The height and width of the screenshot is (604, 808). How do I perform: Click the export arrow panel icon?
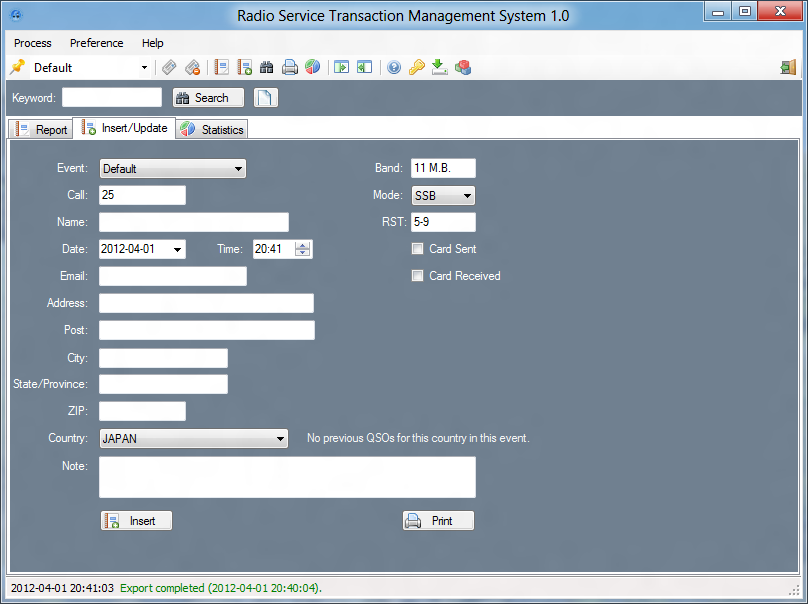(x=364, y=68)
